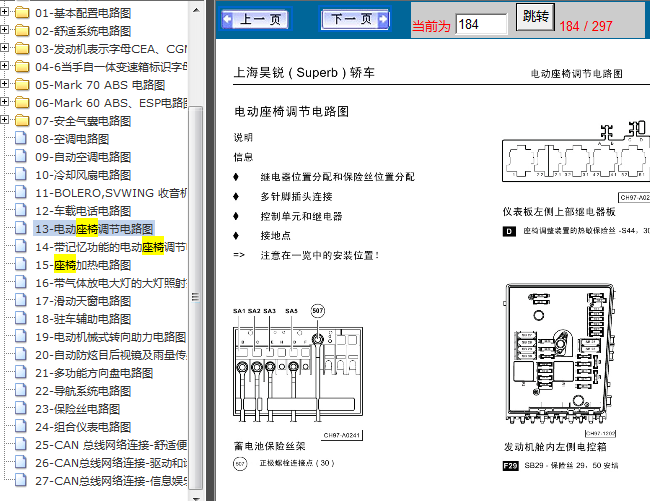This screenshot has width=650, height=501.
Task: Expand the 03-发动机表示字母CEA folder
Action: (4, 48)
